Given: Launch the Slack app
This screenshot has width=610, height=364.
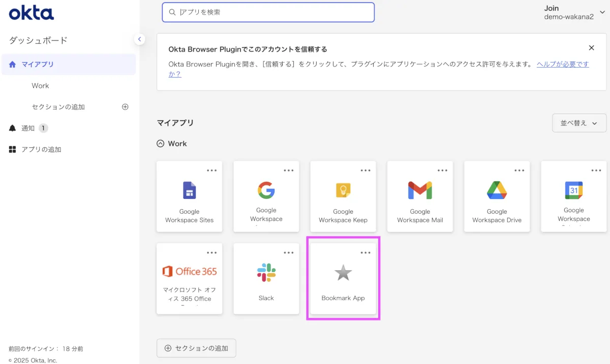Looking at the screenshot, I should (266, 278).
